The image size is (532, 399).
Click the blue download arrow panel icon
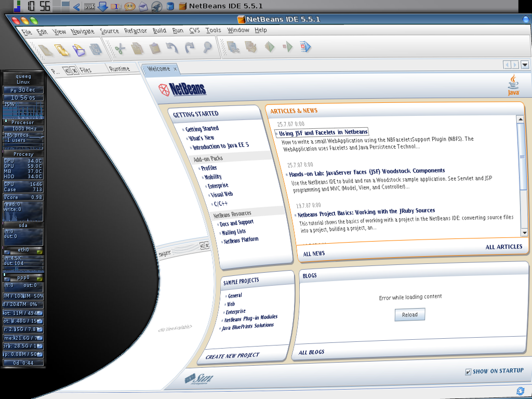(103, 6)
